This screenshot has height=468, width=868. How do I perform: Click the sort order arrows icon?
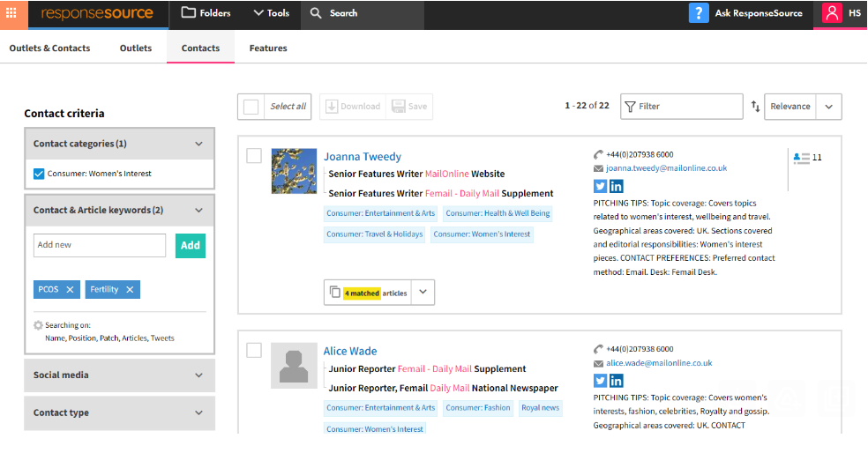(x=755, y=107)
